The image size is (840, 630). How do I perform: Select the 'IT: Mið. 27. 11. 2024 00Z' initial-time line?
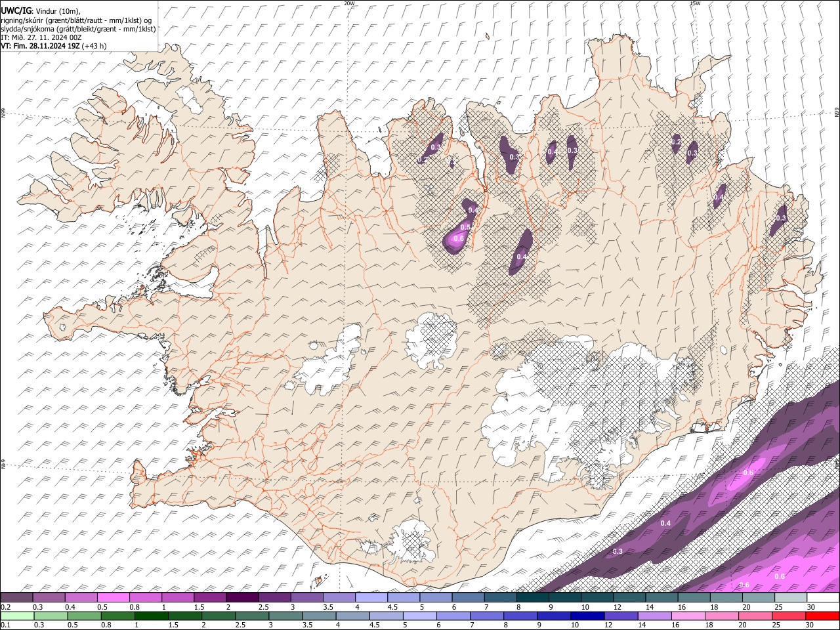pyautogui.click(x=41, y=37)
